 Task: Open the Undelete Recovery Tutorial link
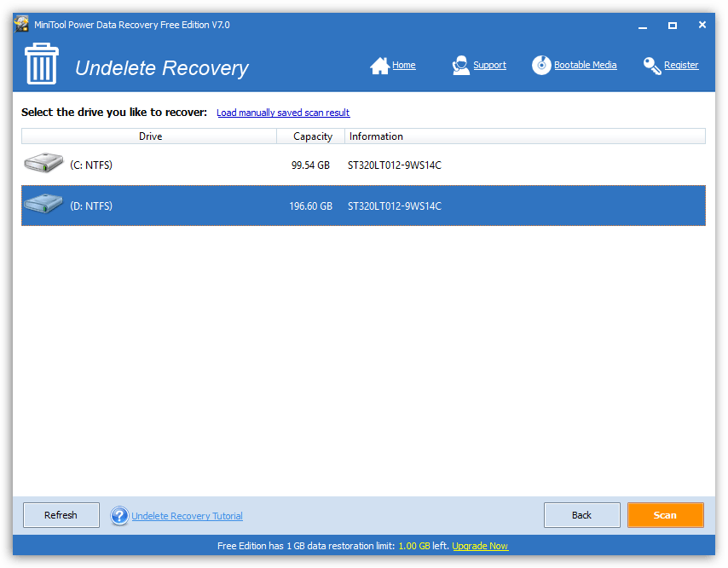tap(187, 516)
